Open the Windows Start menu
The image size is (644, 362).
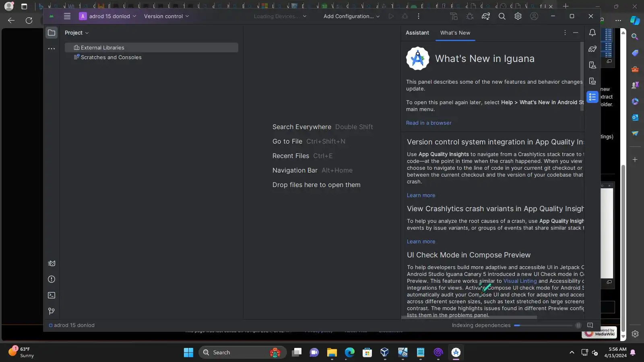tap(188, 352)
